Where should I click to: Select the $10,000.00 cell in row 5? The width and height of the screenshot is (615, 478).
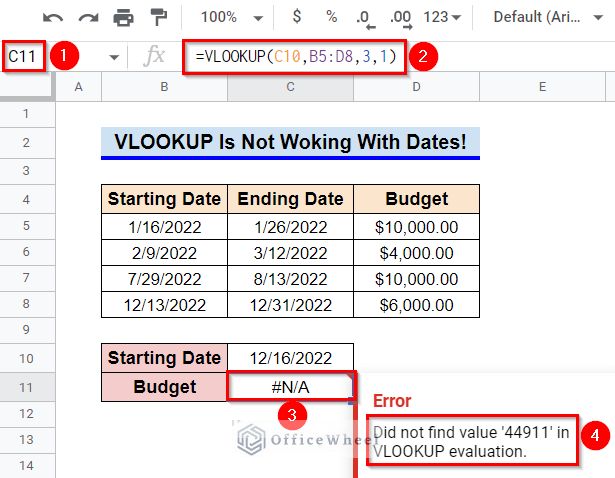[416, 227]
